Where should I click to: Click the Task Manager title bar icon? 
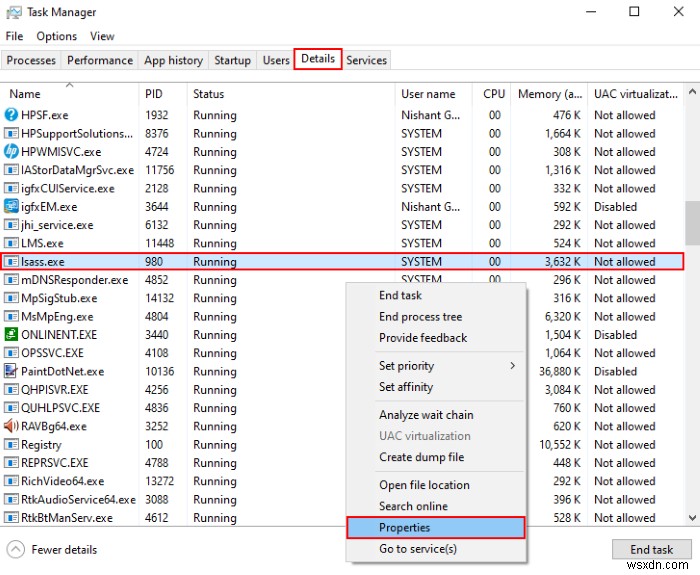(x=13, y=12)
